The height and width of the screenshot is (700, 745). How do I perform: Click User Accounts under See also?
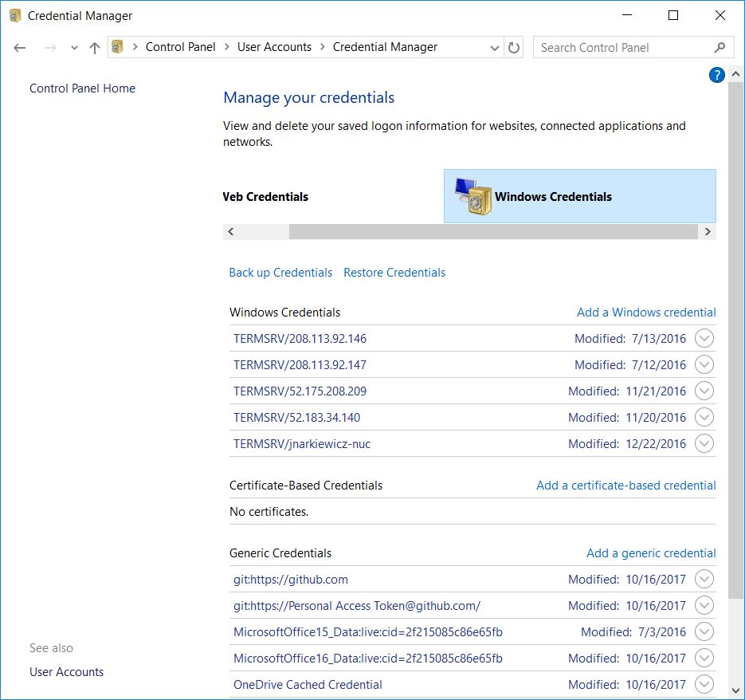pos(66,671)
